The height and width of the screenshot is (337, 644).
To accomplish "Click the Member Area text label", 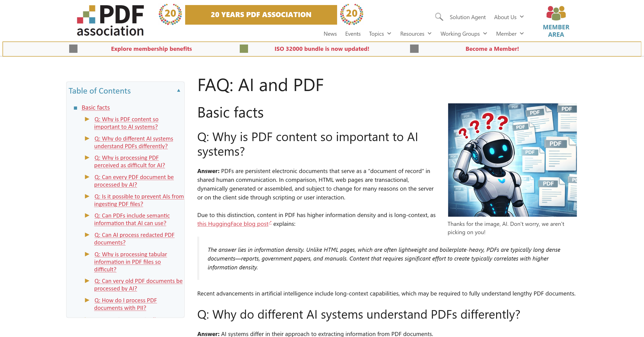I will click(x=556, y=31).
